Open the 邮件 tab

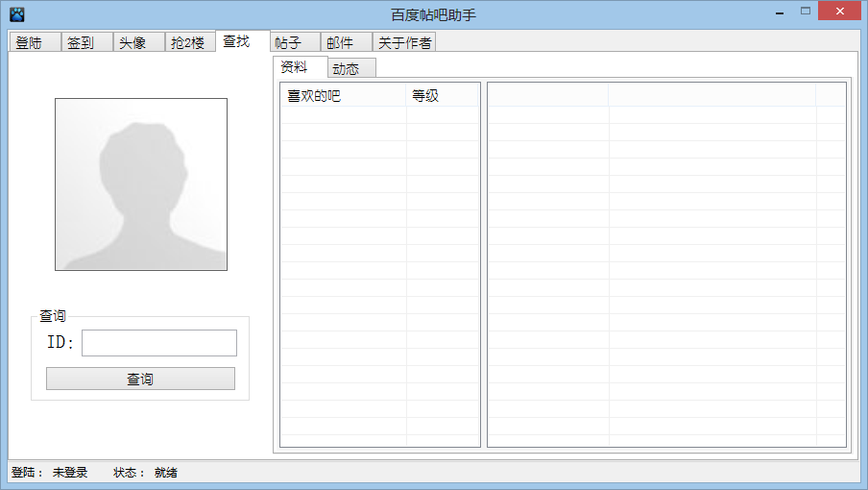(347, 42)
